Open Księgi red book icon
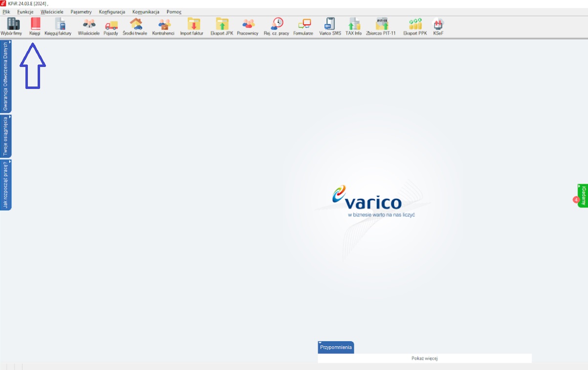Viewport: 588px width, 370px height. point(35,27)
